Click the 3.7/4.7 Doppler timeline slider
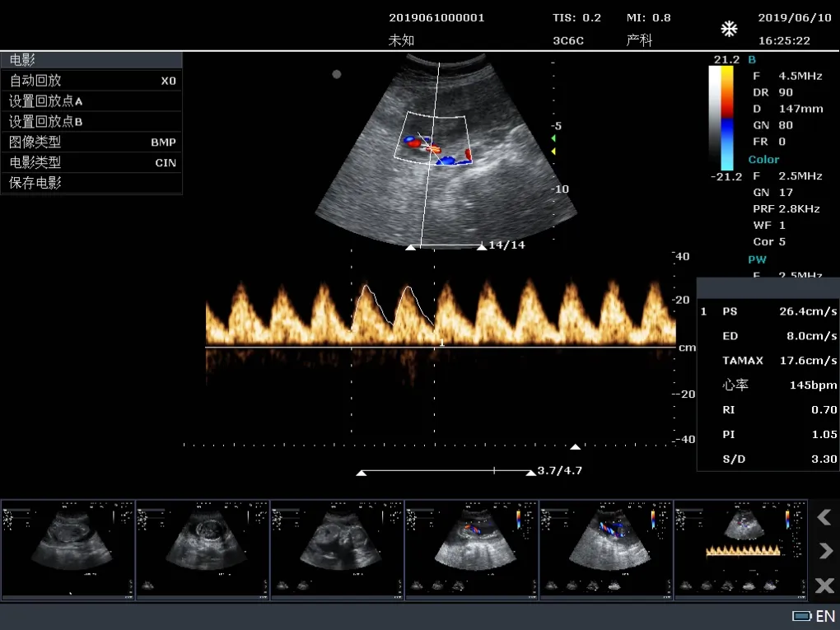The image size is (840, 630). point(446,472)
